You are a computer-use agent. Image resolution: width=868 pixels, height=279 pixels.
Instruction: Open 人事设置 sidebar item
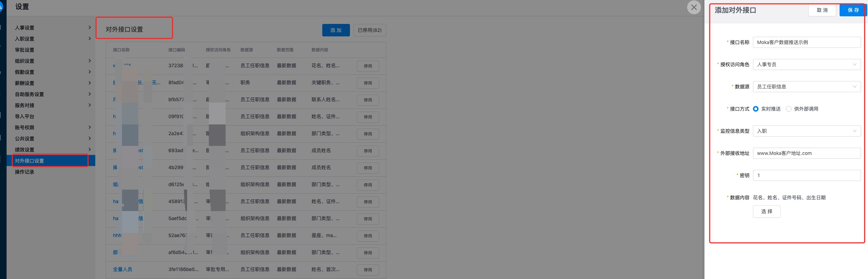coord(51,28)
